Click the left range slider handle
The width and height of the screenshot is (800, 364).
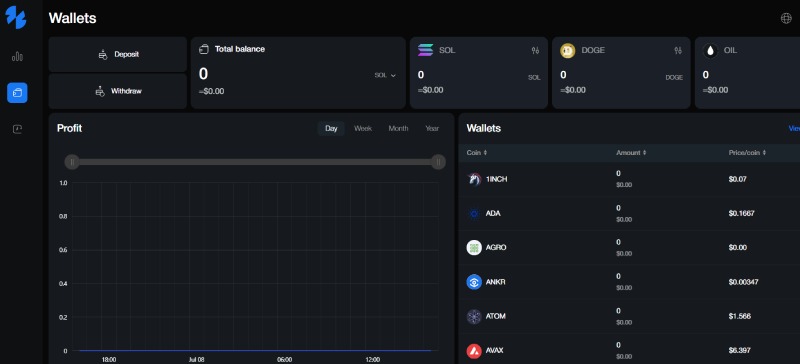coord(72,162)
